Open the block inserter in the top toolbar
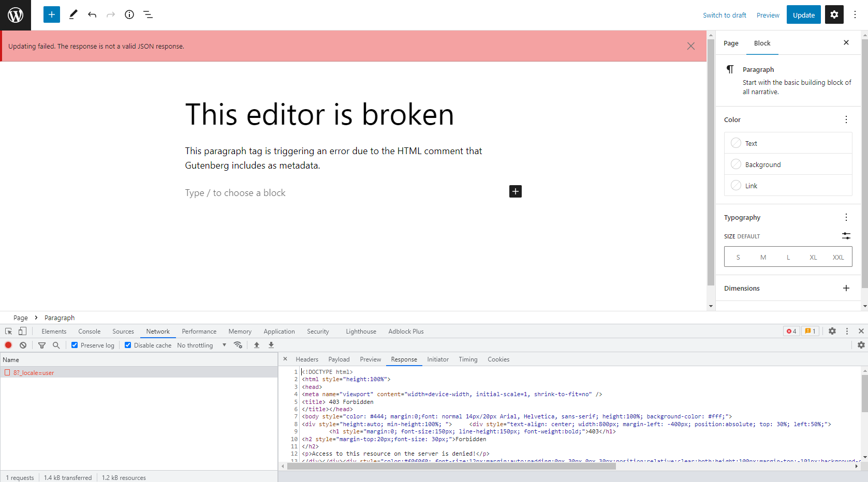The image size is (868, 482). pos(51,14)
